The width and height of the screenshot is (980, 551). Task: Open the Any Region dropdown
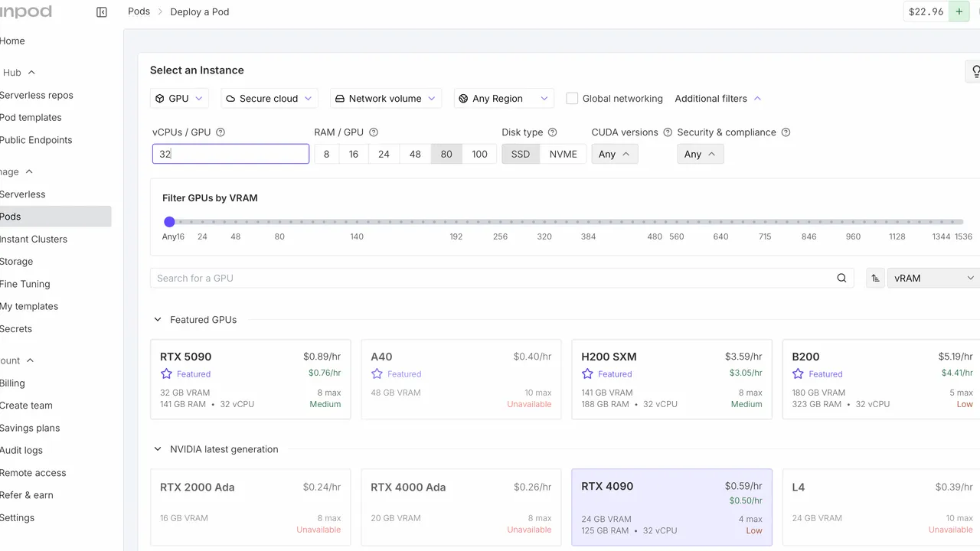[x=504, y=99]
